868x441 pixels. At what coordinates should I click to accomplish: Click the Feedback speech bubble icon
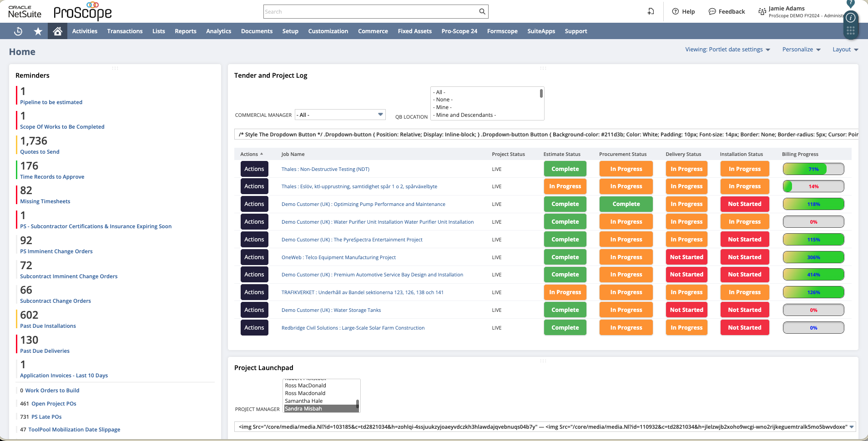tap(712, 11)
